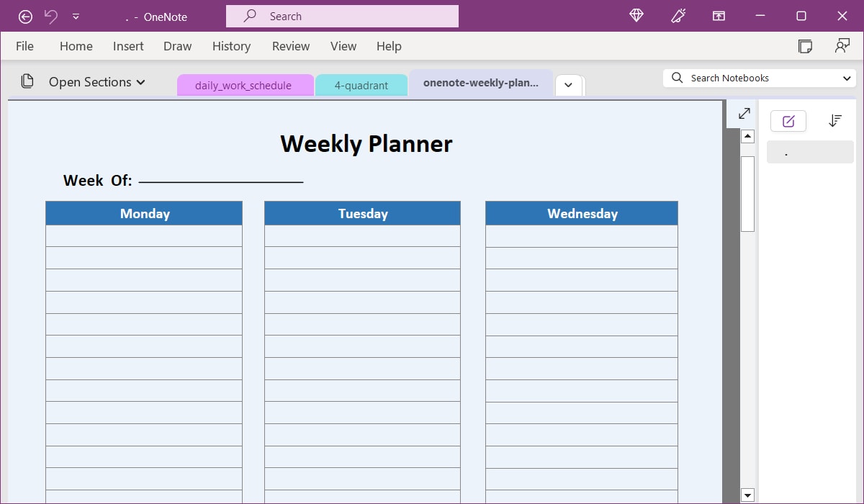Expand the Quick Access customize chevron

pos(75,15)
